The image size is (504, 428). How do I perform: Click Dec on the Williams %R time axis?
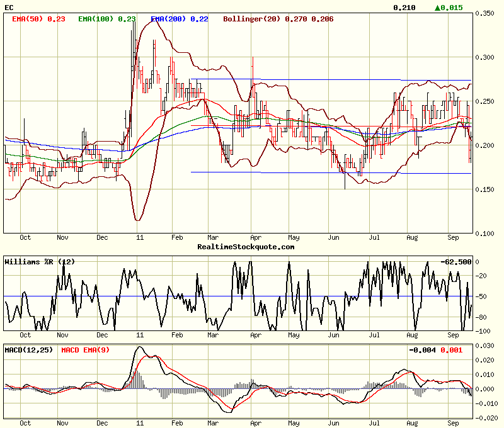click(102, 335)
